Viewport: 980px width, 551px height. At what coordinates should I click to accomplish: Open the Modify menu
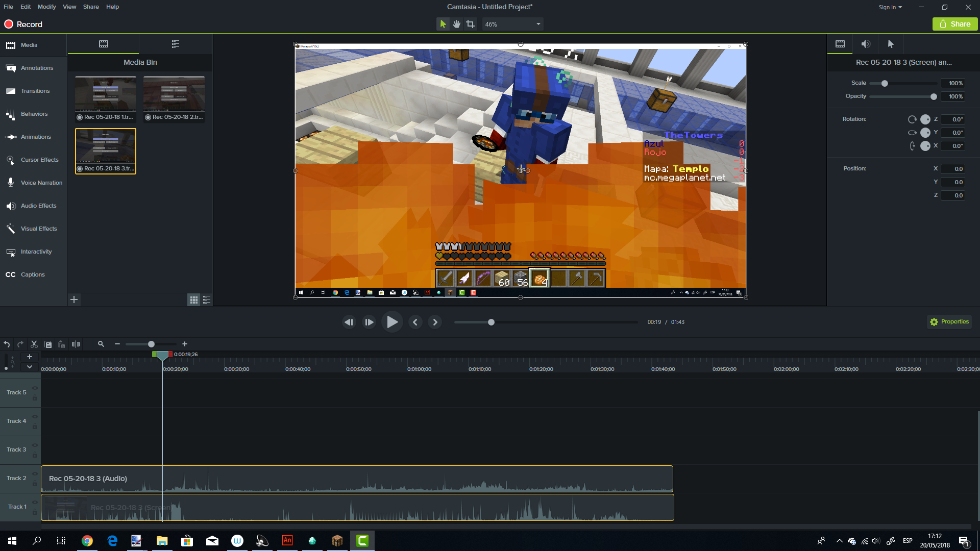pyautogui.click(x=46, y=7)
